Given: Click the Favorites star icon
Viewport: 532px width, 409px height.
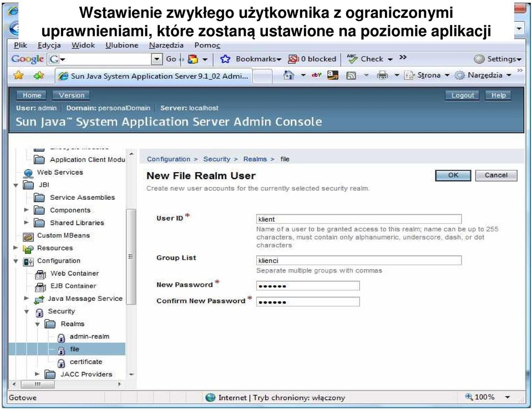Looking at the screenshot, I should (18, 75).
